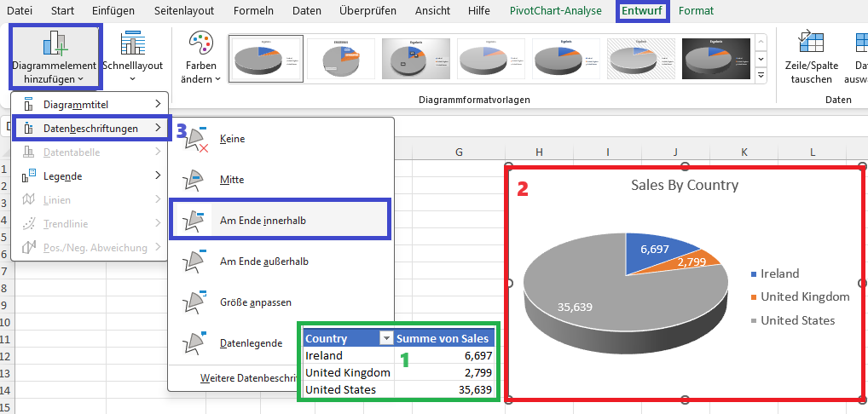Select cell with value 35,639 in table
Image resolution: width=868 pixels, height=414 pixels.
(444, 389)
